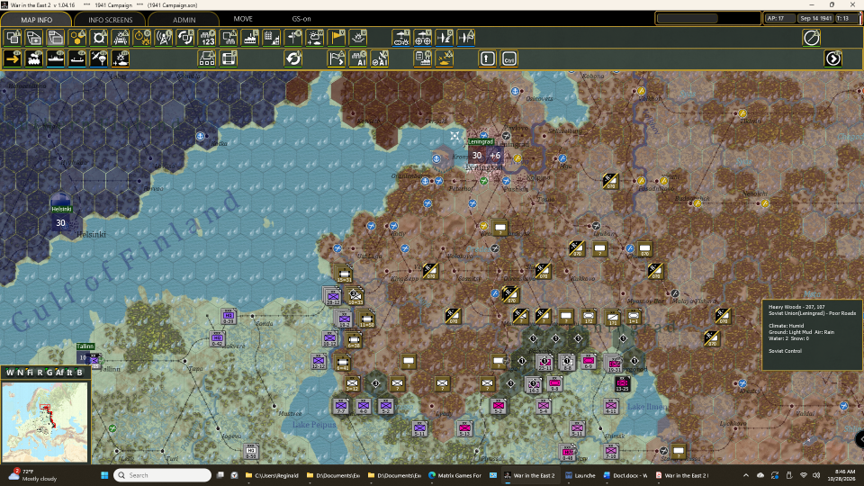864x486 pixels.
Task: Select the Leningrad city hex label
Action: pyautogui.click(x=480, y=142)
